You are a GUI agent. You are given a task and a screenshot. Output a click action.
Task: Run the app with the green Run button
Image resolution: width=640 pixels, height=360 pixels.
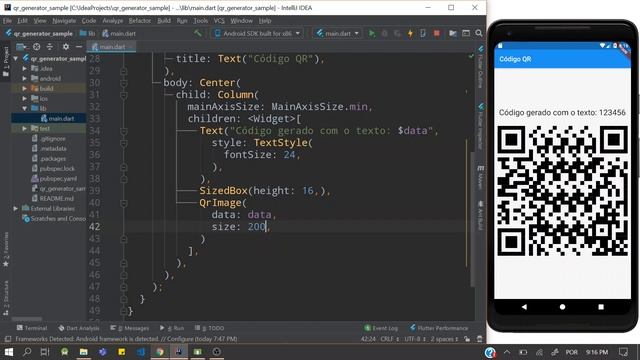(371, 33)
